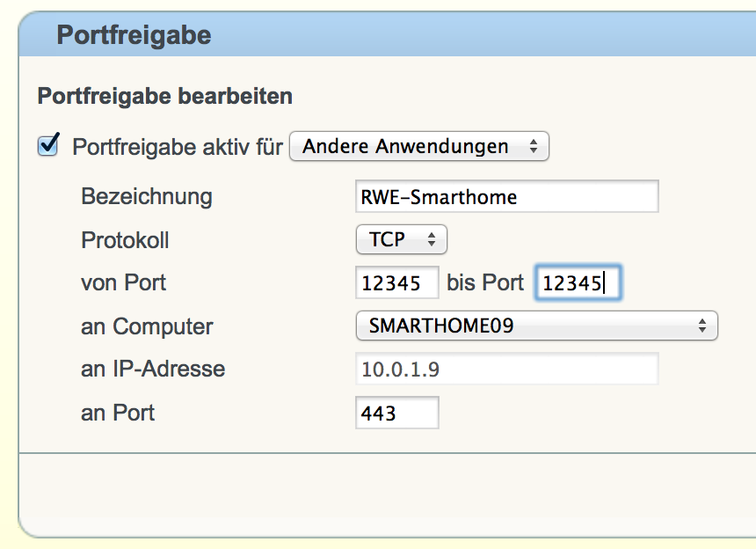The width and height of the screenshot is (756, 549).
Task: Focus the bis Port field
Action: (578, 282)
